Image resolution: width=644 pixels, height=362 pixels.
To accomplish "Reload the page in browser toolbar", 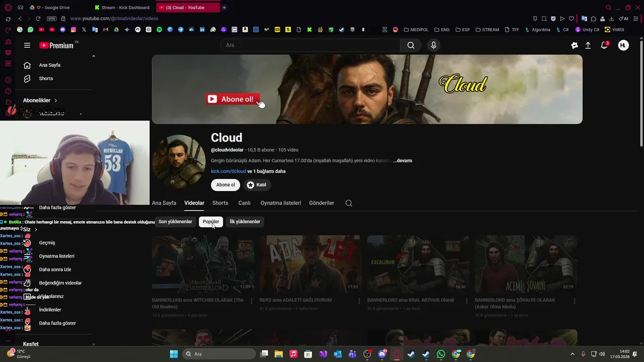I will tap(38, 19).
